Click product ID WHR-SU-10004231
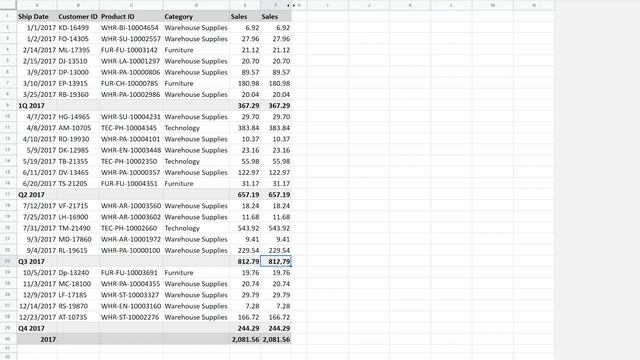Screen dimensions: 640x360 coord(131,117)
